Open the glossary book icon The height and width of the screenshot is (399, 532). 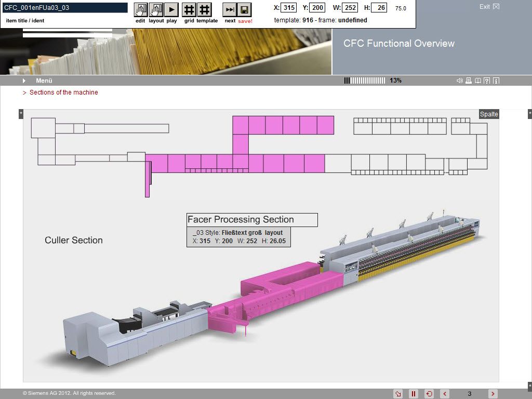pos(477,81)
